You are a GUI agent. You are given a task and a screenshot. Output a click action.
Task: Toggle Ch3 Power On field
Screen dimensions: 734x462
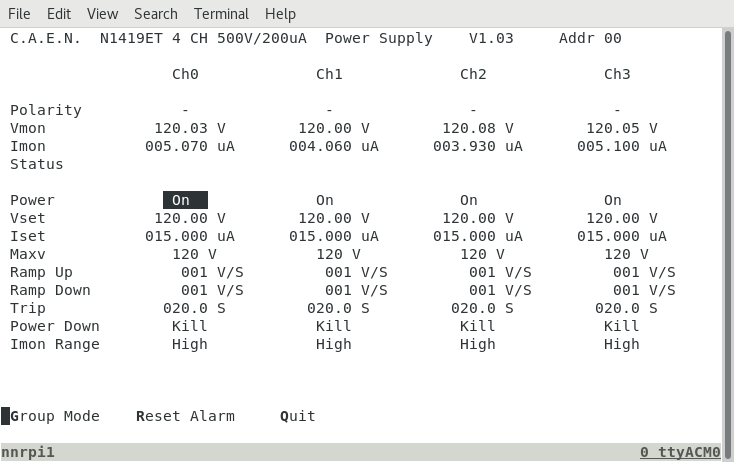(613, 200)
